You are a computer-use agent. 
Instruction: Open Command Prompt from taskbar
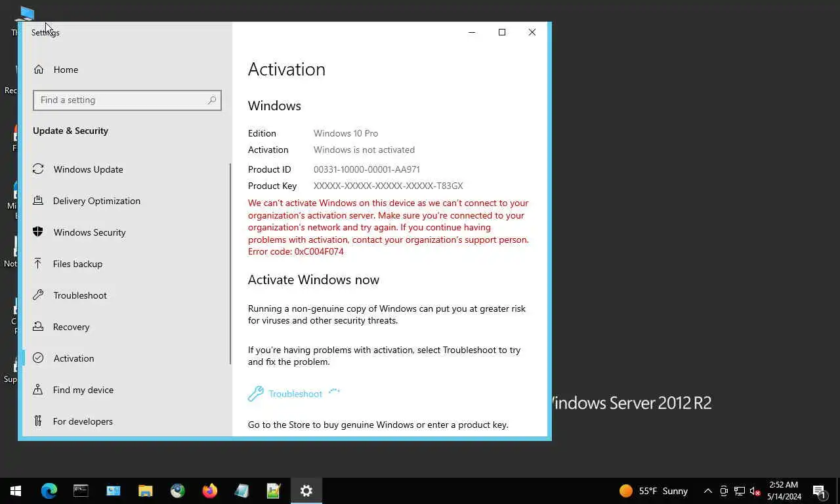(x=81, y=491)
